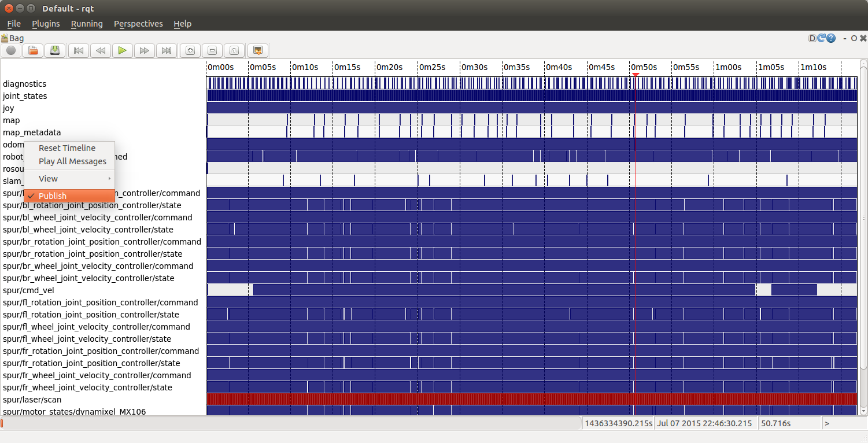Zoom out on the timeline
Screen dimensions: 868x443
212,51
